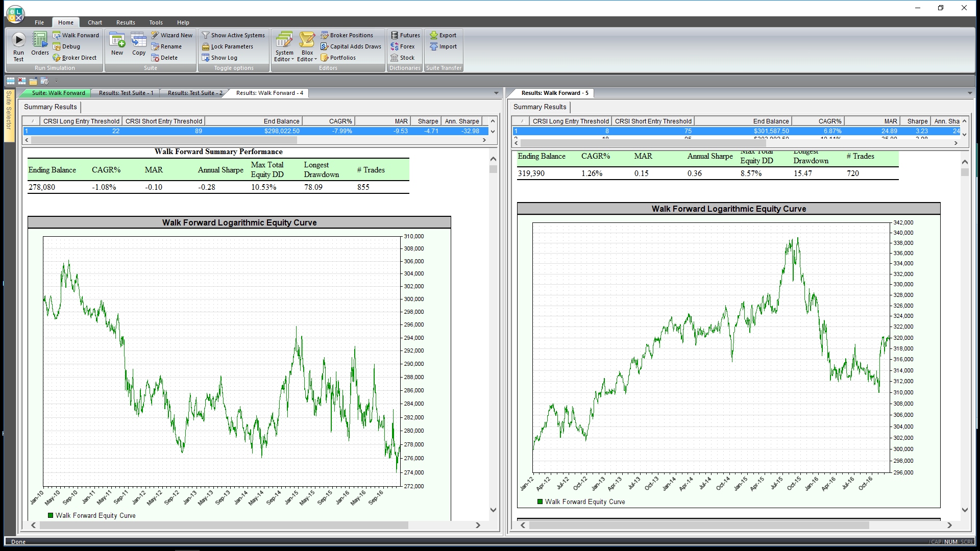Open Capital Adds Draws editor
The width and height of the screenshot is (980, 551).
click(351, 46)
